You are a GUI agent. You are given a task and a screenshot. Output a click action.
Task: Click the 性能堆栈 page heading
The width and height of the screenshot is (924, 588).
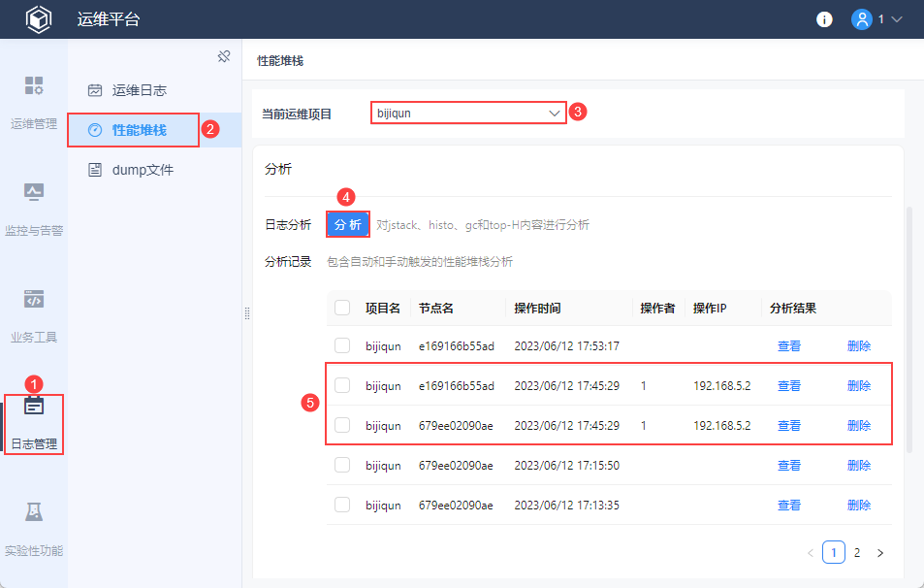tap(280, 61)
